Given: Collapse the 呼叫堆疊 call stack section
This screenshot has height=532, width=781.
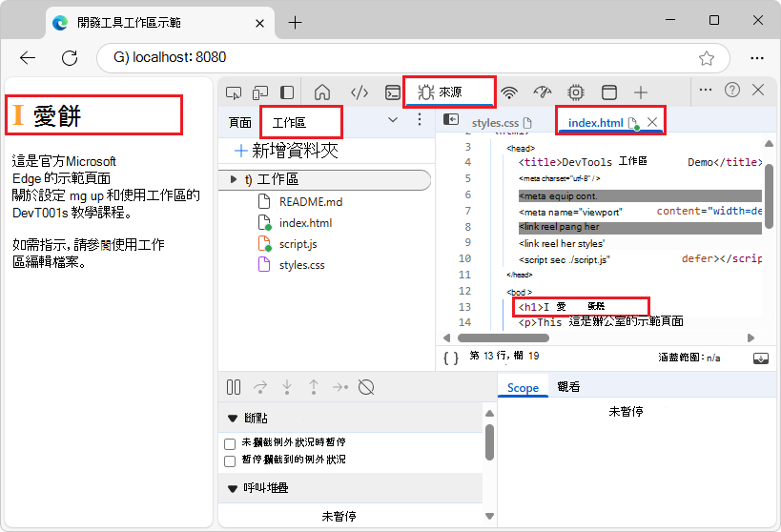Looking at the screenshot, I should 232,489.
